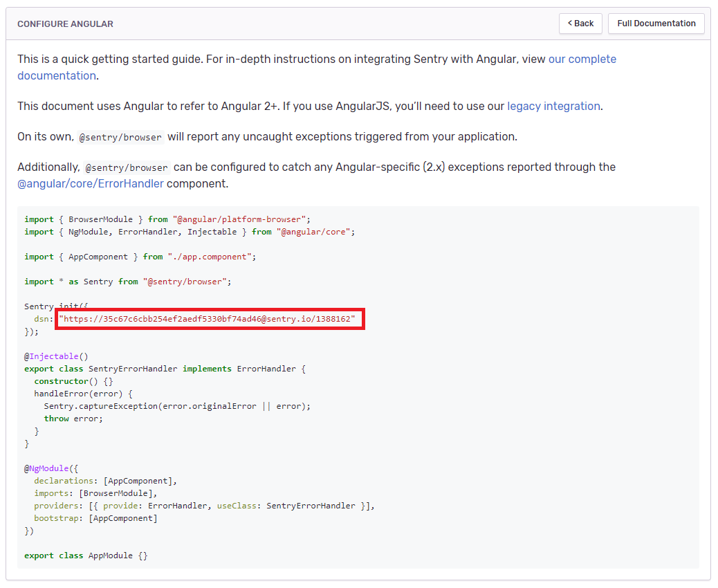Click the @Injectable() decorator line
Screen dimensions: 718x588
pyautogui.click(x=56, y=356)
